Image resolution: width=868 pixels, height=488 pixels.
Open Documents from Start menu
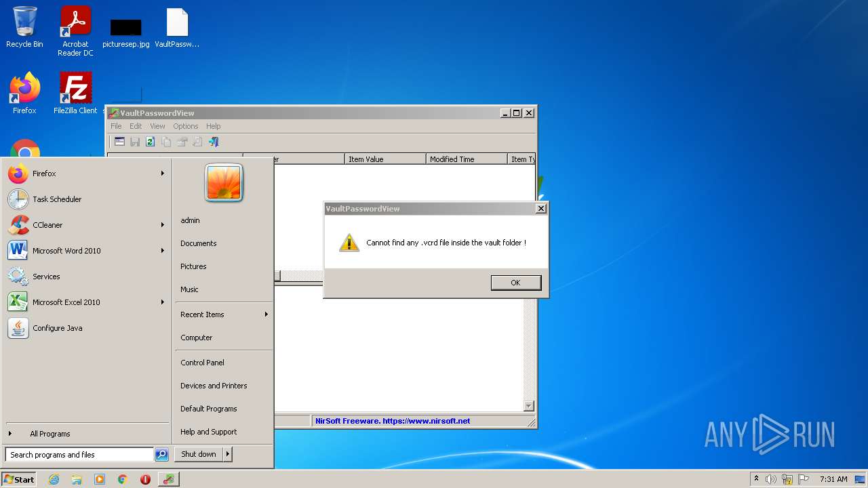(199, 243)
